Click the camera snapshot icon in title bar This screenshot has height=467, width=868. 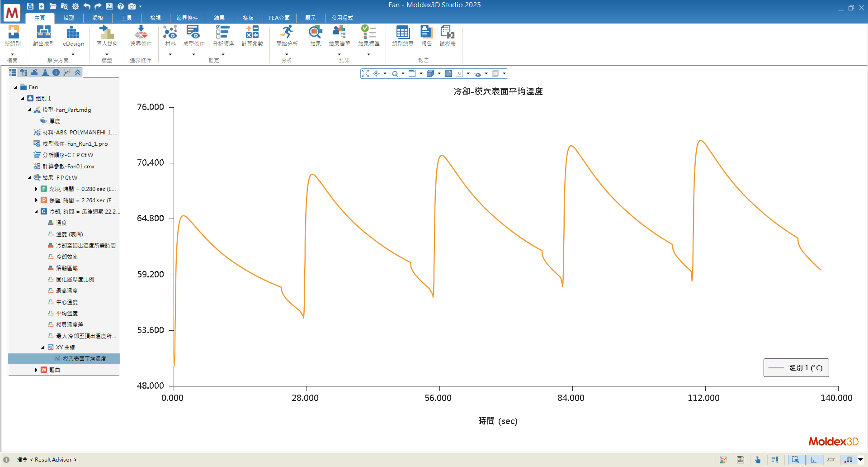coord(132,6)
